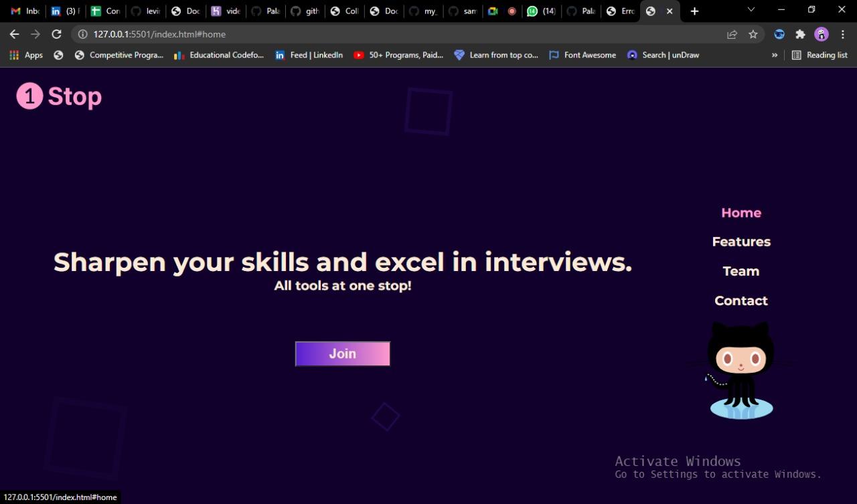Open the Educational Codefo... bookmark
Image resolution: width=857 pixels, height=504 pixels.
click(219, 55)
